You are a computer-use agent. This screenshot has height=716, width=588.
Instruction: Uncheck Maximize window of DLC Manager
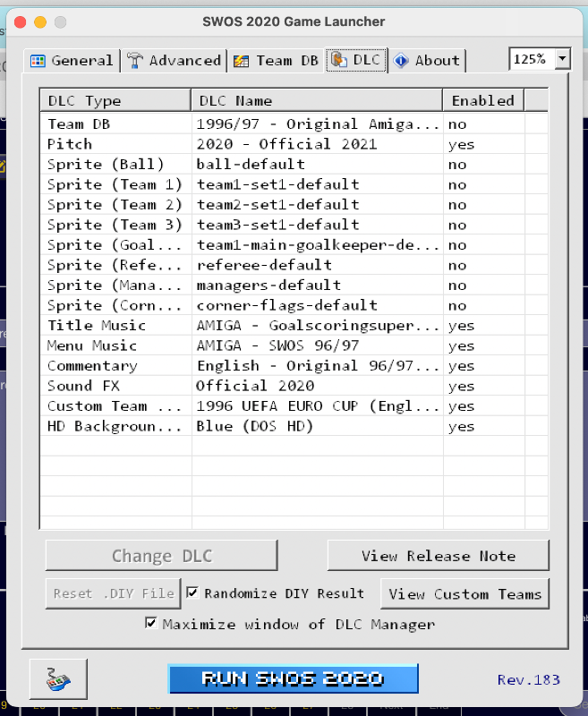151,624
